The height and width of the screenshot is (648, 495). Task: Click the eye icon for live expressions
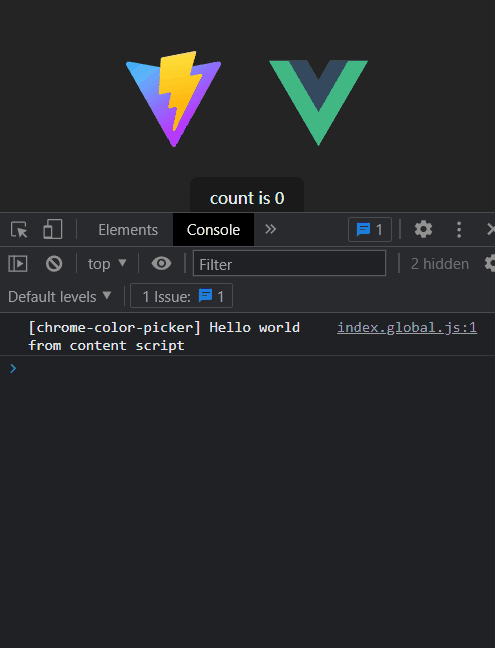click(x=161, y=263)
